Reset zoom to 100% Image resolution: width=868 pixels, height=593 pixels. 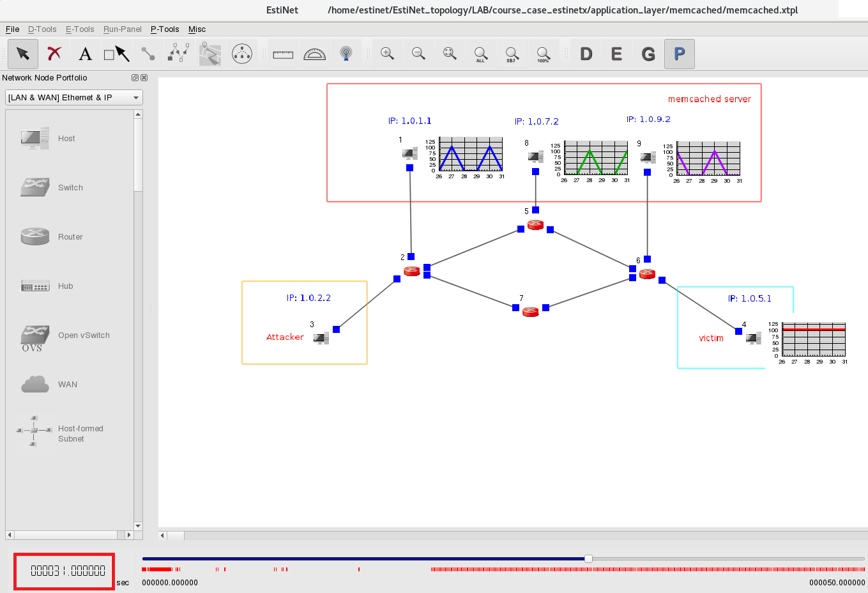[x=543, y=54]
